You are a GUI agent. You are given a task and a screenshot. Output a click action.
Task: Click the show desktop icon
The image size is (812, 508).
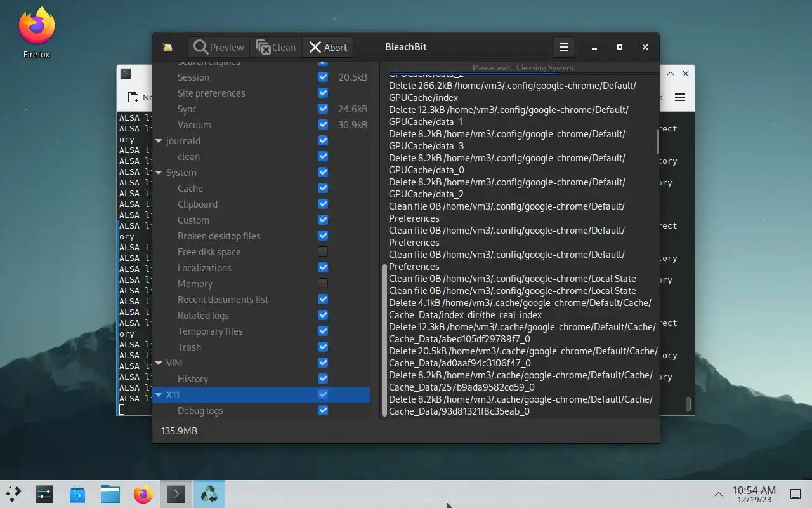pyautogui.click(x=796, y=494)
